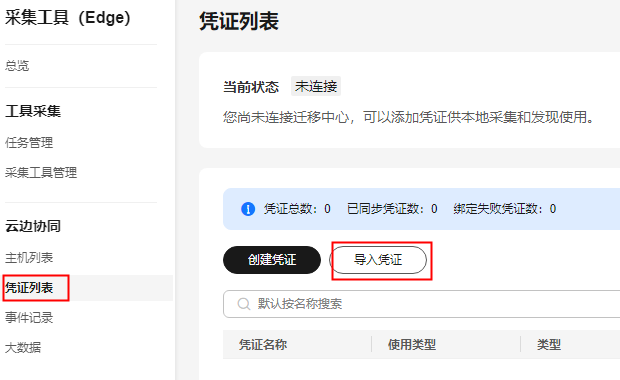Open 事件记录 in sidebar
Screen dimensions: 620x380
(x=29, y=318)
